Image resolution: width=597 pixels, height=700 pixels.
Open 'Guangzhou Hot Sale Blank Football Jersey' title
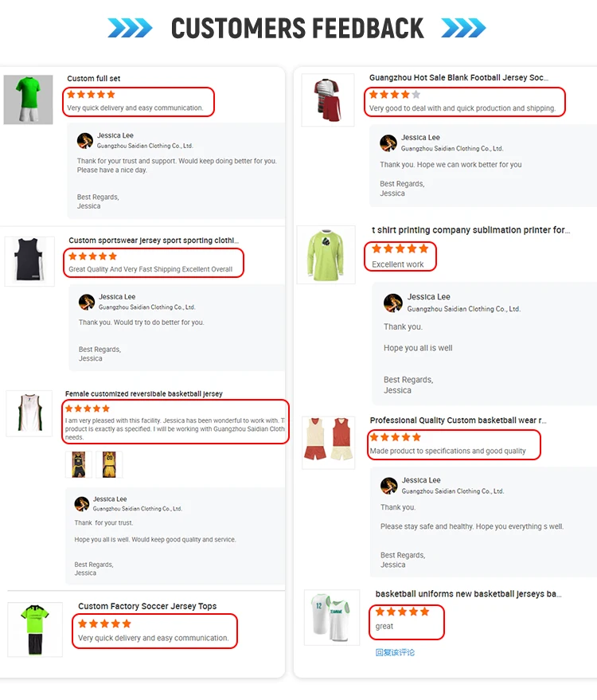pyautogui.click(x=458, y=78)
